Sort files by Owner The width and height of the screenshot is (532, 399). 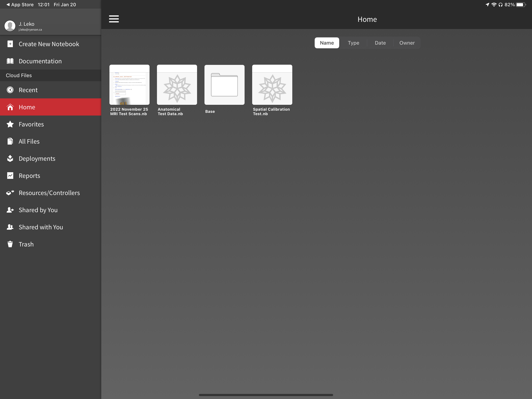pyautogui.click(x=406, y=42)
